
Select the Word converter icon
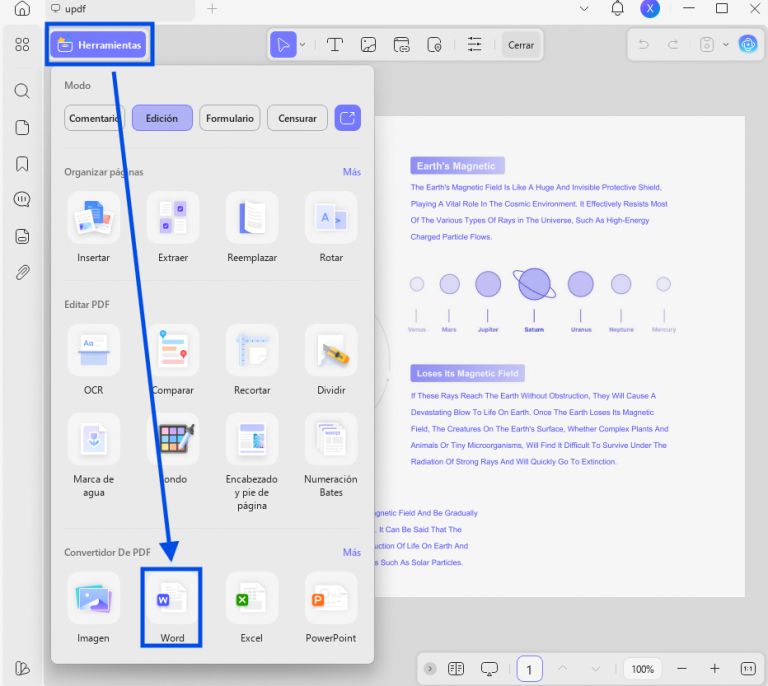click(172, 598)
